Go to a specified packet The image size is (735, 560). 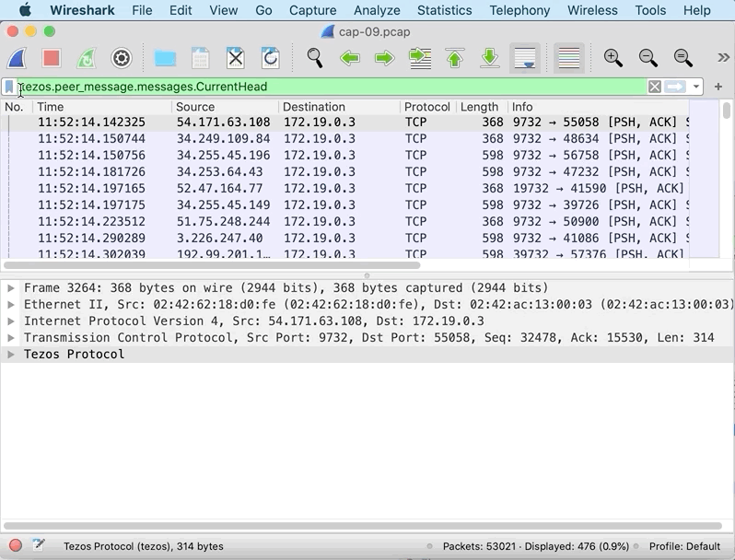click(420, 59)
